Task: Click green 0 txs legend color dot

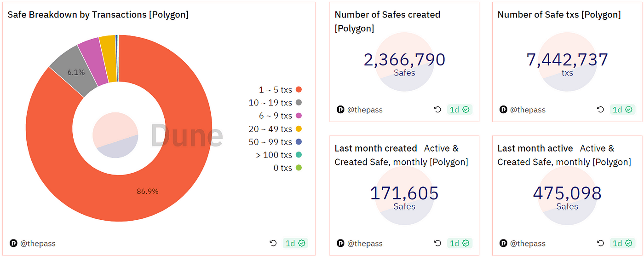Action: click(x=299, y=168)
